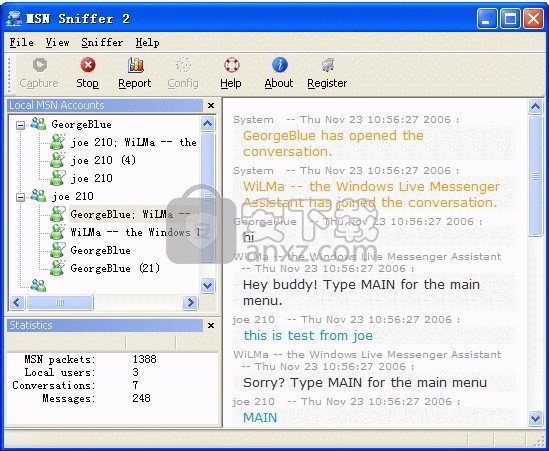Image resolution: width=549 pixels, height=451 pixels.
Task: Click the Register cart icon
Action: [x=328, y=65]
